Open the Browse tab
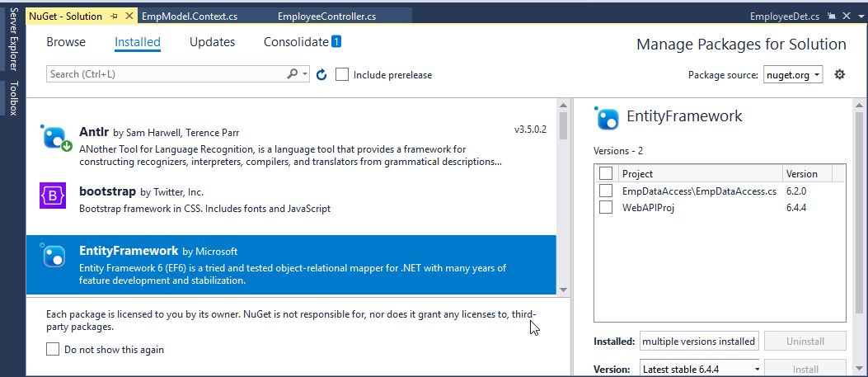868x377 pixels. (66, 42)
